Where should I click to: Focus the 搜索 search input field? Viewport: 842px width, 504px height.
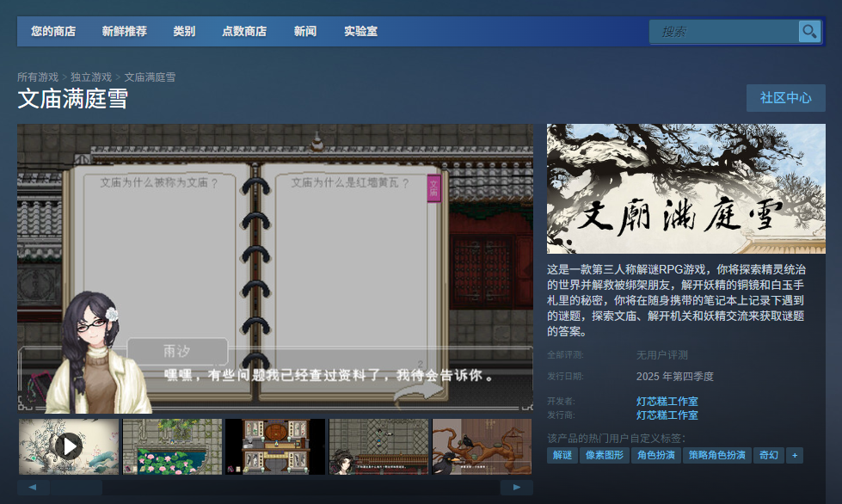pos(724,32)
